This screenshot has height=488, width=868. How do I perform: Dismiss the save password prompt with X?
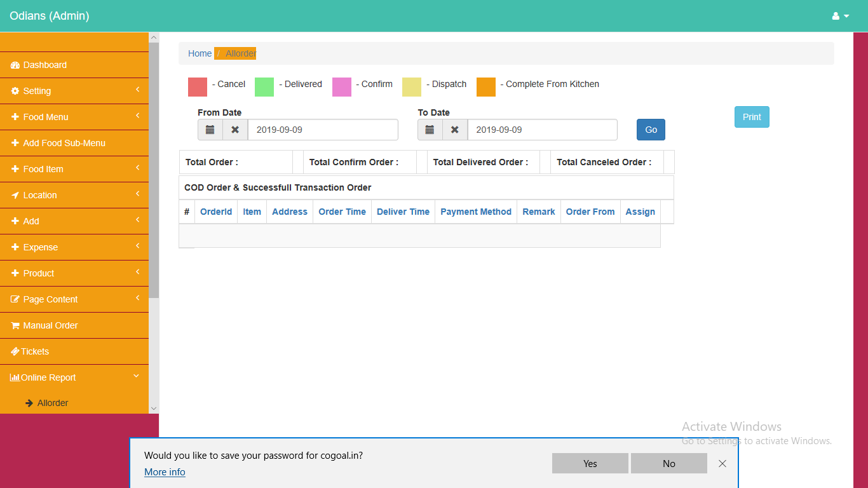(722, 463)
